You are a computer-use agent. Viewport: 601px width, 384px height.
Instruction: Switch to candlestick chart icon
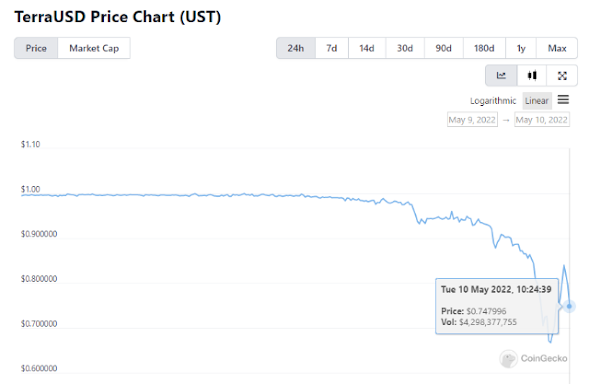[532, 75]
